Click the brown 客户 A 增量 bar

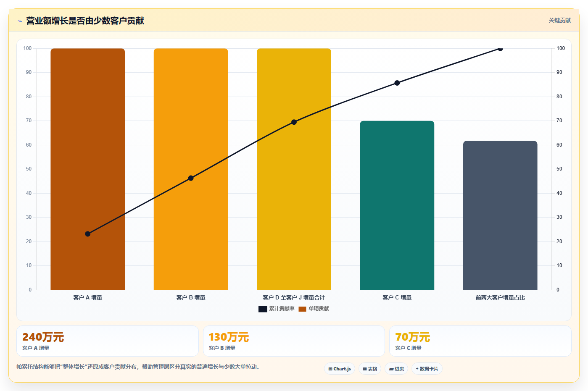(x=88, y=169)
